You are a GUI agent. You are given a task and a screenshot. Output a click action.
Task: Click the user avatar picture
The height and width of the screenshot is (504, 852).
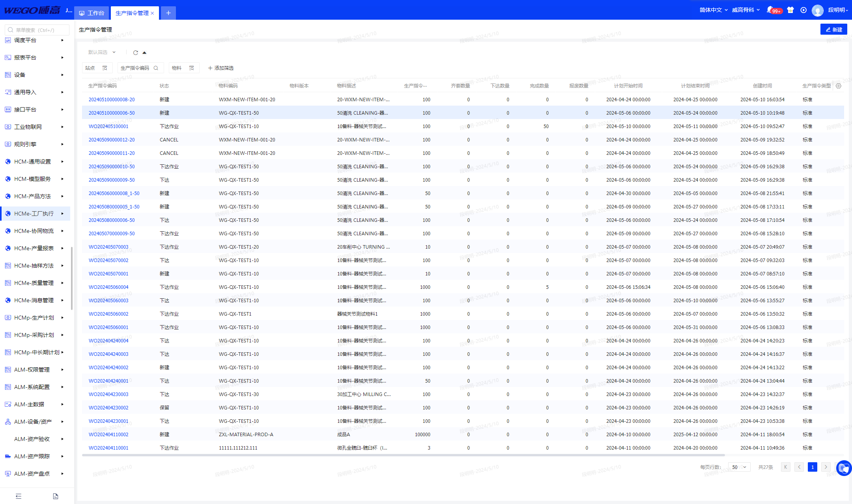818,10
